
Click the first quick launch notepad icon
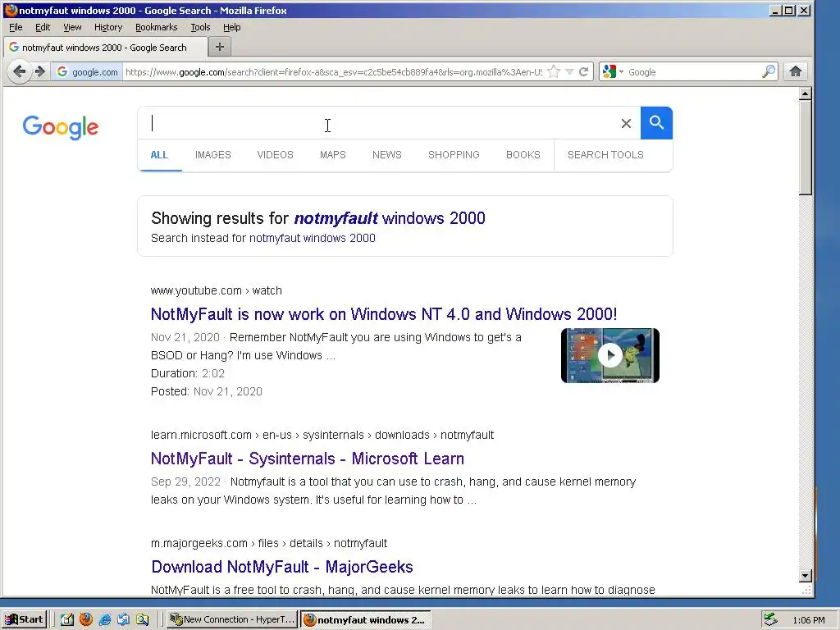(x=66, y=620)
